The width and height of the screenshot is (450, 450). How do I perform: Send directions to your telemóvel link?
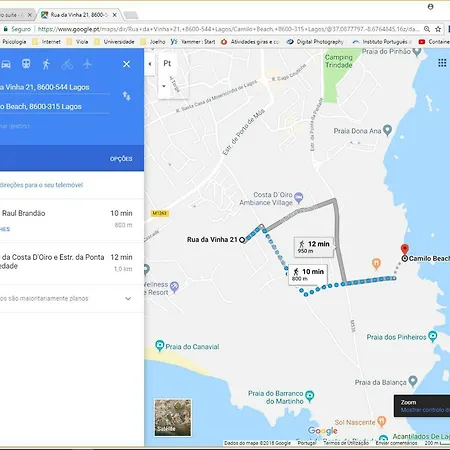coord(41,185)
